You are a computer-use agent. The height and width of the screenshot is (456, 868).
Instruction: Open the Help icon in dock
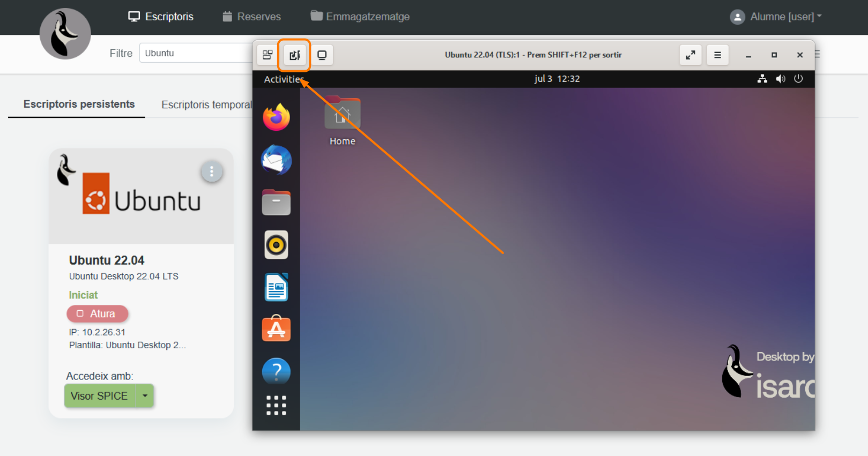(276, 371)
